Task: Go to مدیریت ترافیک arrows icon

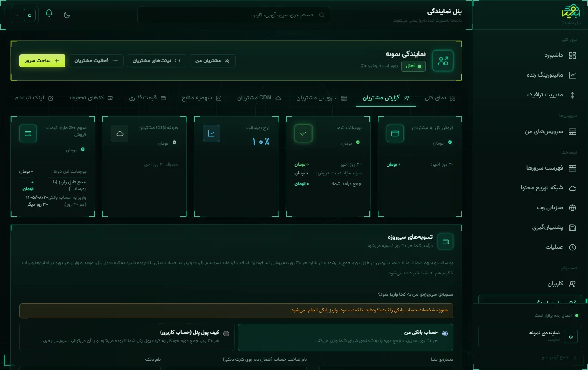Action: [572, 95]
